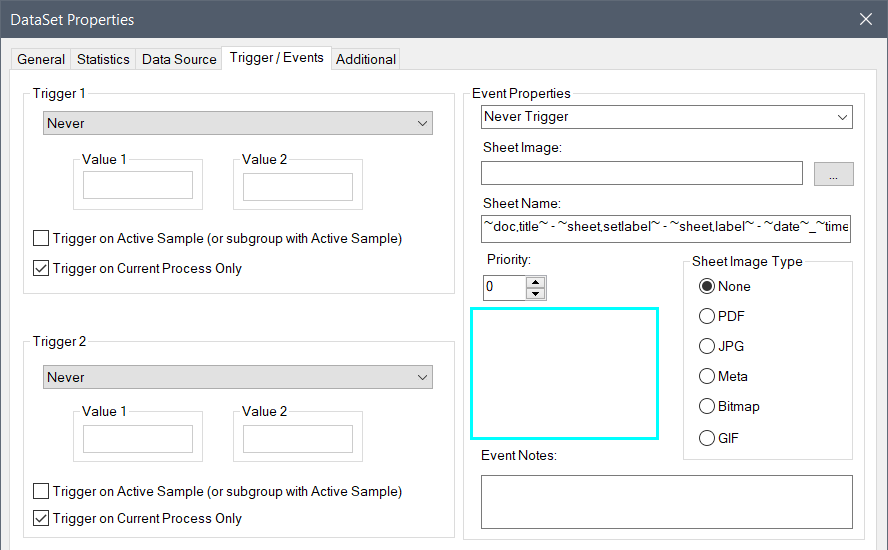Select the PDF sheet image type
This screenshot has height=550, width=888.
coord(708,316)
